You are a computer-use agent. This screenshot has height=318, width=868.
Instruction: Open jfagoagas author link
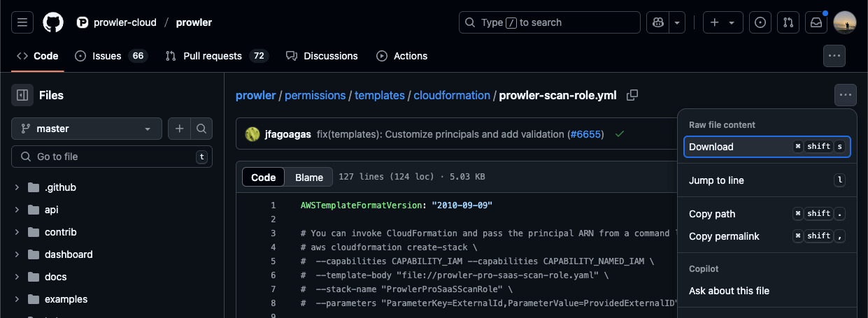pos(287,133)
